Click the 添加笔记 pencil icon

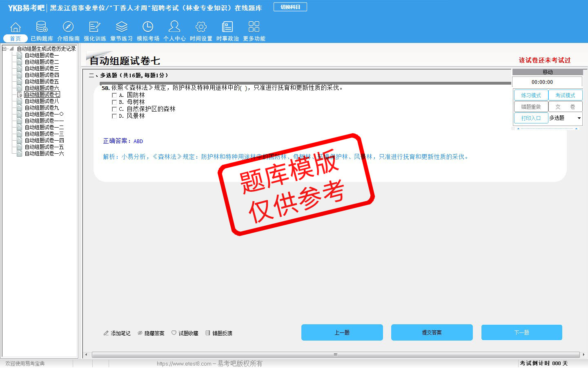click(x=106, y=333)
